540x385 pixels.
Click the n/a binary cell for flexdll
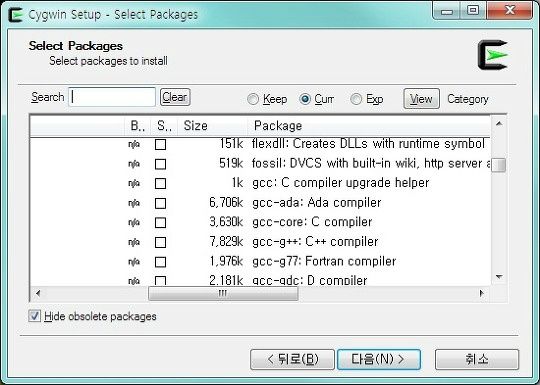click(134, 144)
